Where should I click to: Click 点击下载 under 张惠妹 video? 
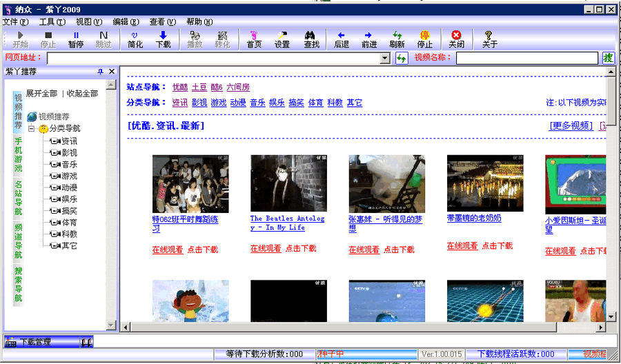click(399, 250)
